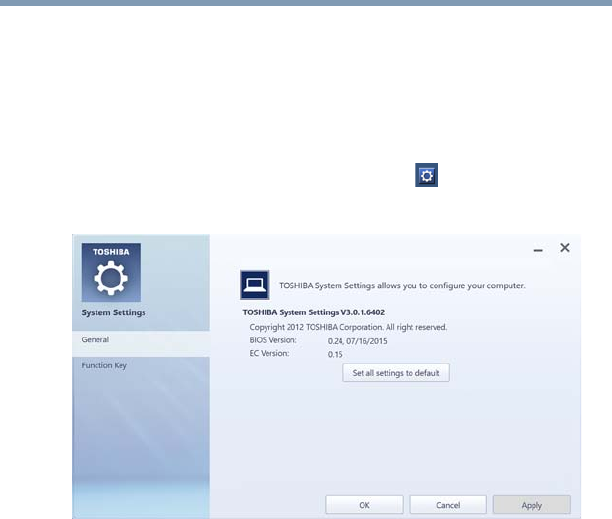Click the EC Version value 0.15
Screen dimensions: 612x519
[x=335, y=354]
